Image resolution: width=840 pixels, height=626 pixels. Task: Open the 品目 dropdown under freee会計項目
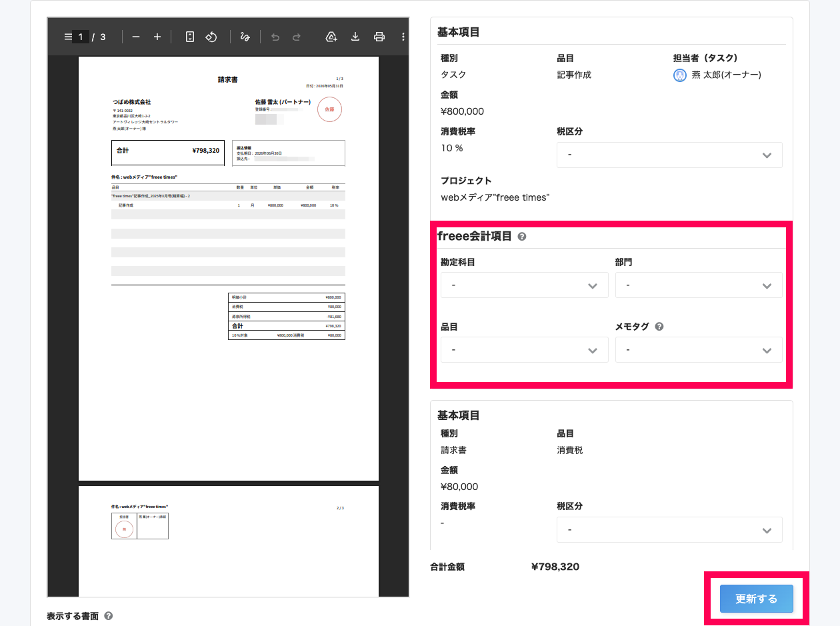(525, 349)
